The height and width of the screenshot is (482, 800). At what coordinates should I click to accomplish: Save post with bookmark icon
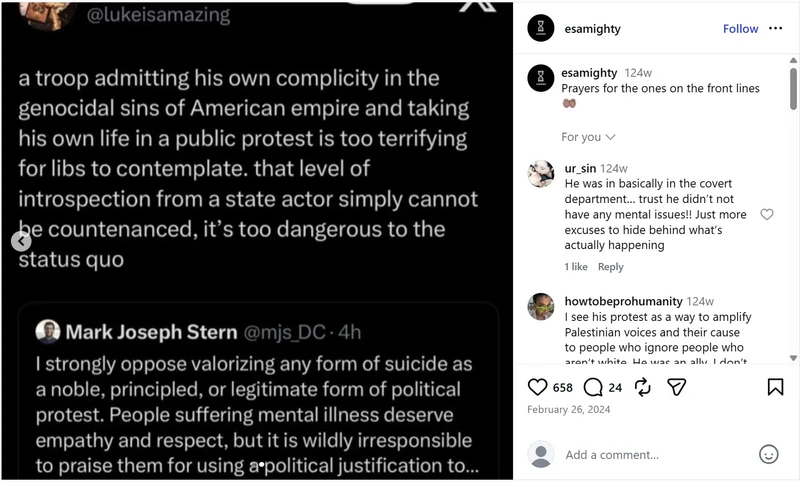pyautogui.click(x=775, y=387)
